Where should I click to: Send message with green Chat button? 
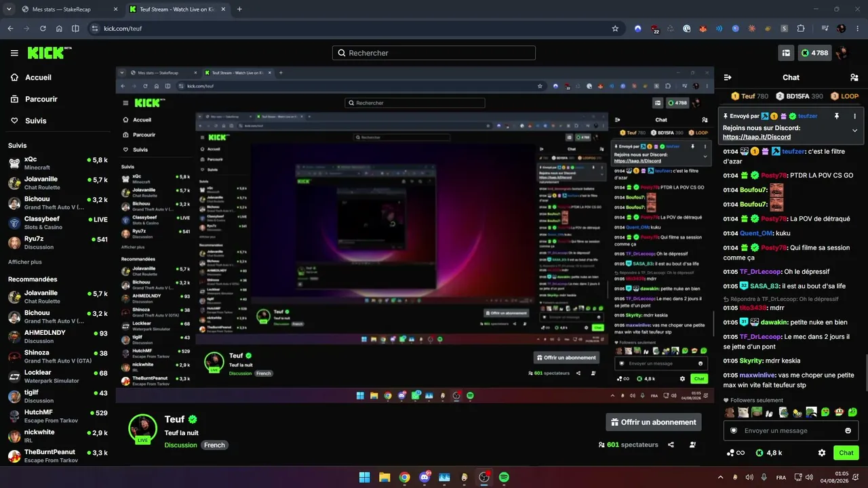(846, 453)
